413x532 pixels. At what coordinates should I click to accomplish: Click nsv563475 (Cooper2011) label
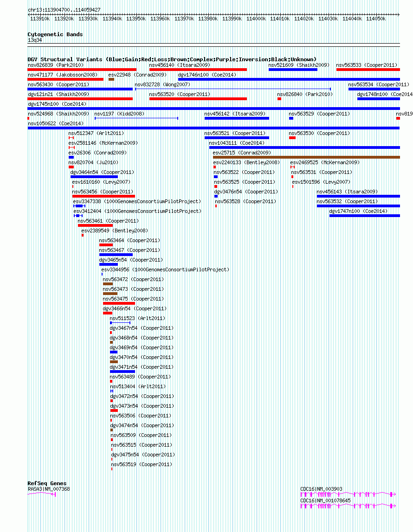[133, 299]
